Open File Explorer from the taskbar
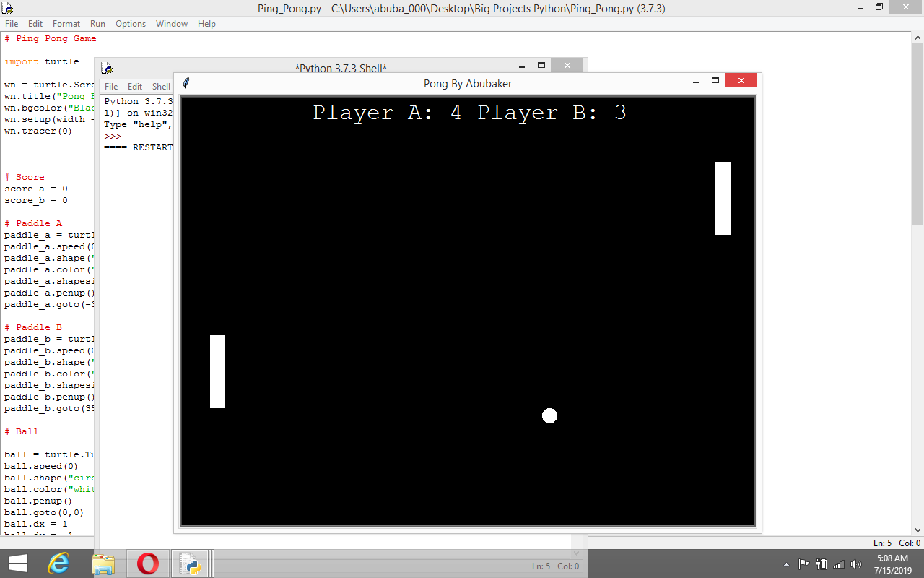Screen dimensions: 924x578 point(105,563)
